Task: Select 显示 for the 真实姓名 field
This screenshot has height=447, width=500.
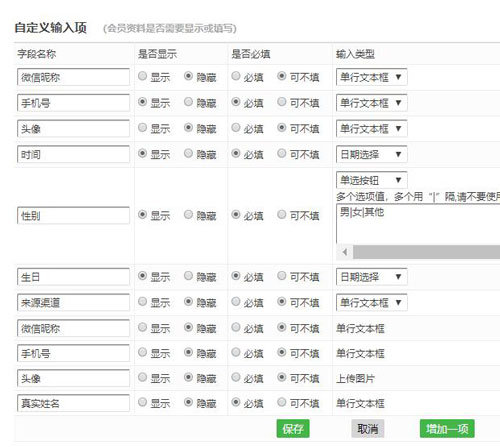Action: pyautogui.click(x=142, y=402)
